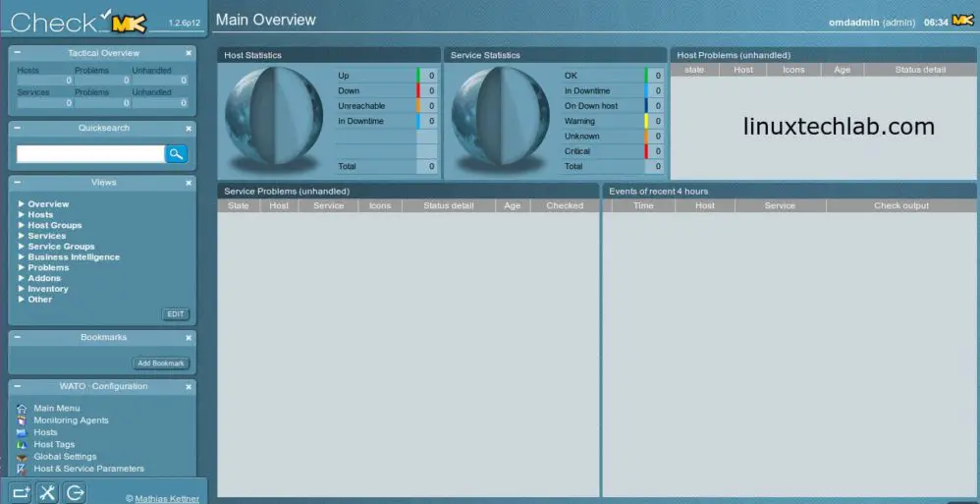Image resolution: width=980 pixels, height=504 pixels.
Task: Click the Status detail column in Host Problems
Action: pyautogui.click(x=920, y=70)
